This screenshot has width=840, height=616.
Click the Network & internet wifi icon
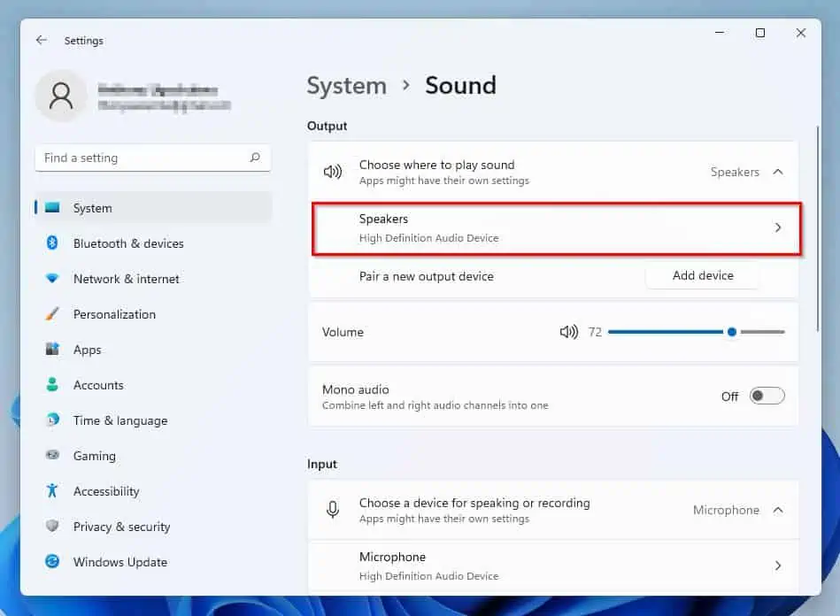[x=52, y=279]
